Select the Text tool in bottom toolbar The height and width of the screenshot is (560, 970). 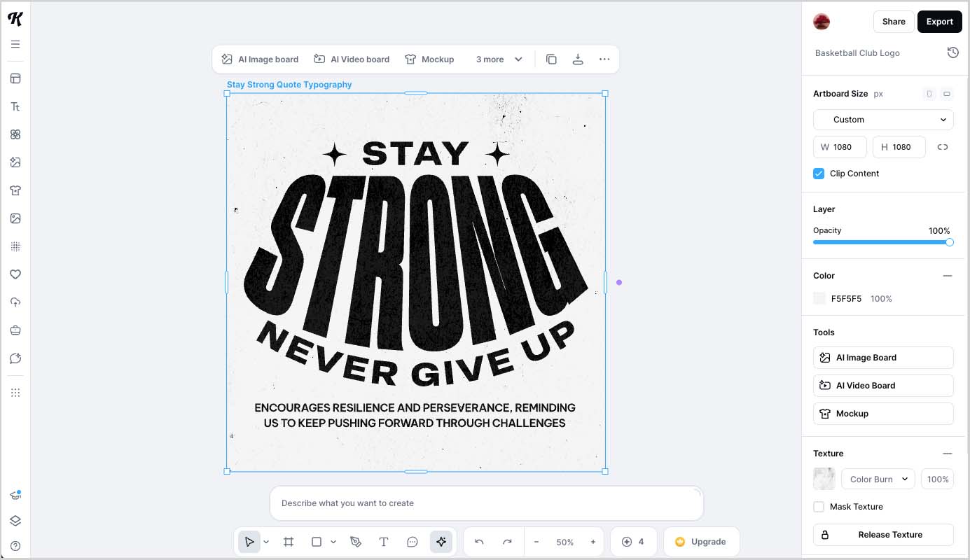384,542
